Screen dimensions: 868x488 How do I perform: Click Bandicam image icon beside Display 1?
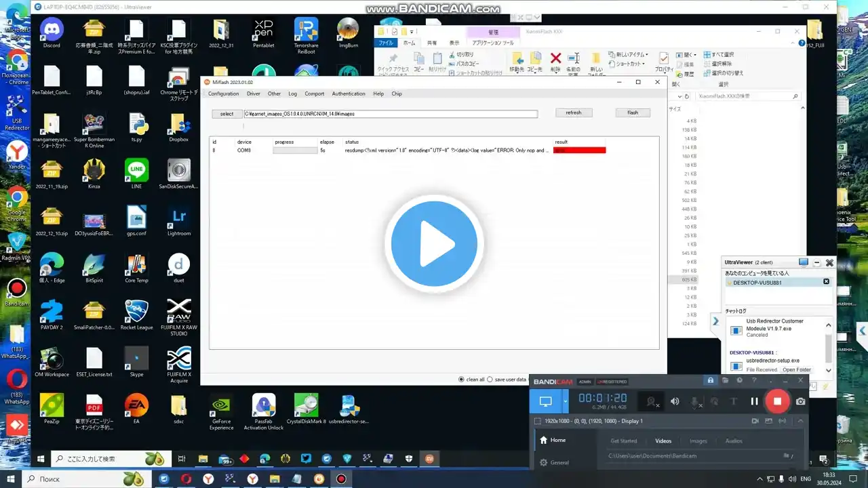coord(769,421)
